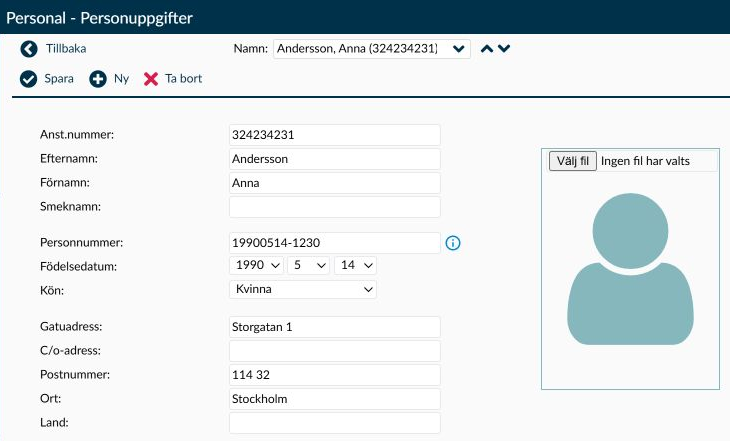
Task: Click the Efternamn field containing Andersson
Action: click(x=335, y=159)
